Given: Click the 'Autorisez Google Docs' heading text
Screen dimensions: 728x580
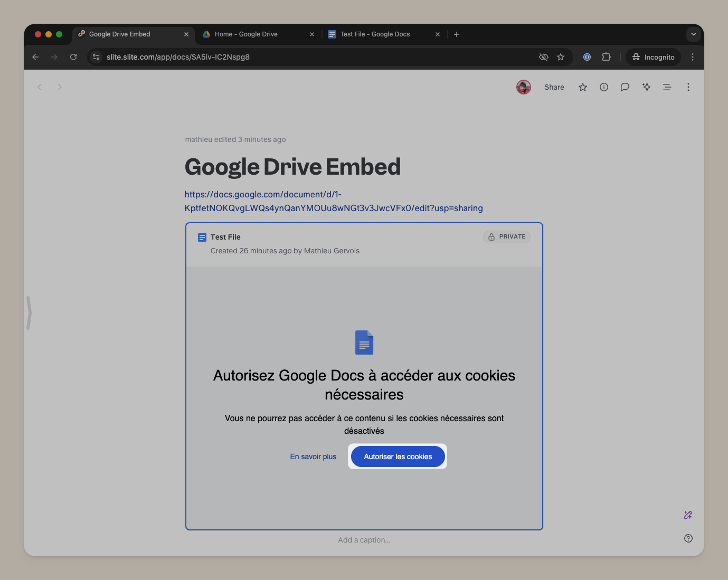Looking at the screenshot, I should click(364, 385).
